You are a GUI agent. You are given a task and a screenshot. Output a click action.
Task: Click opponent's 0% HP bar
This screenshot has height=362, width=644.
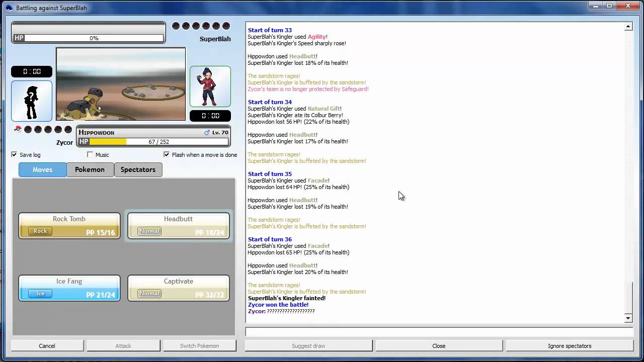tap(89, 38)
